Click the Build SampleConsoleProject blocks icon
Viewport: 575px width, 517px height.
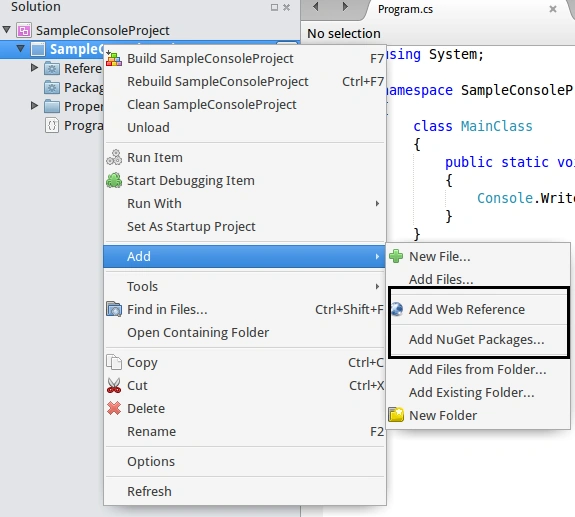[x=114, y=59]
